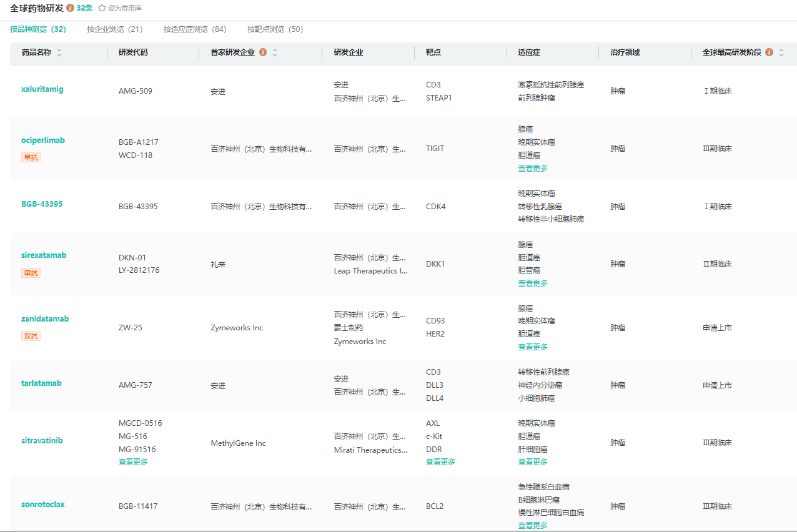Screen dimensions: 797x532
Task: Click research code DKN-01
Action: tap(132, 258)
